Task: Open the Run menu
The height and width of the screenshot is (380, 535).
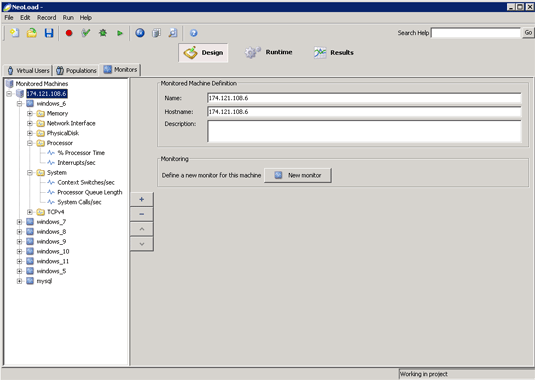Action: [68, 17]
